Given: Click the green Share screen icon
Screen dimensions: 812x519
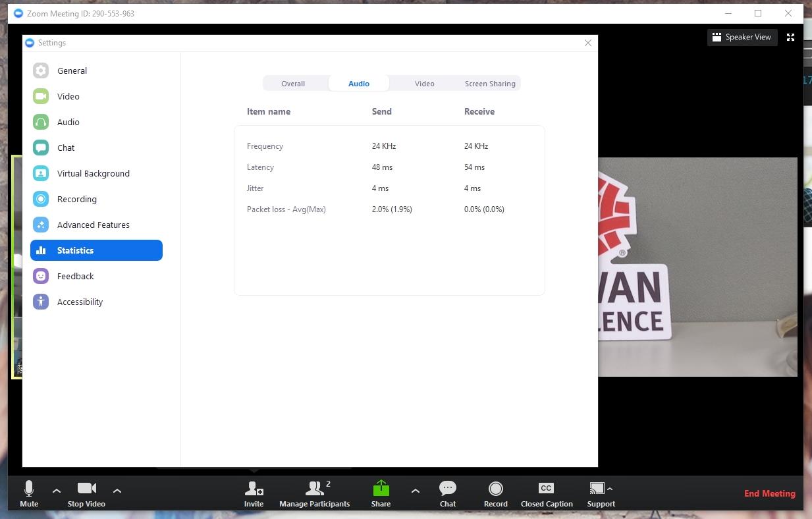Looking at the screenshot, I should click(381, 489).
